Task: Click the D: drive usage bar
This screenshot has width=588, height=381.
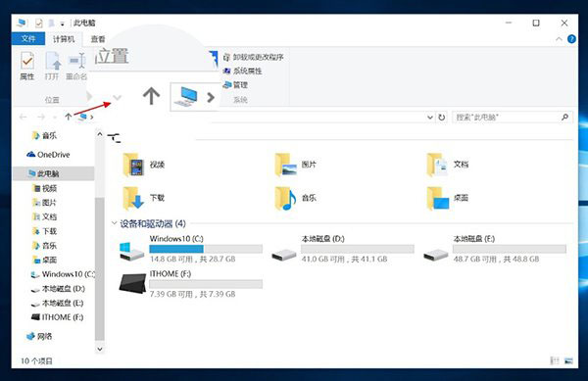Action: click(x=358, y=249)
